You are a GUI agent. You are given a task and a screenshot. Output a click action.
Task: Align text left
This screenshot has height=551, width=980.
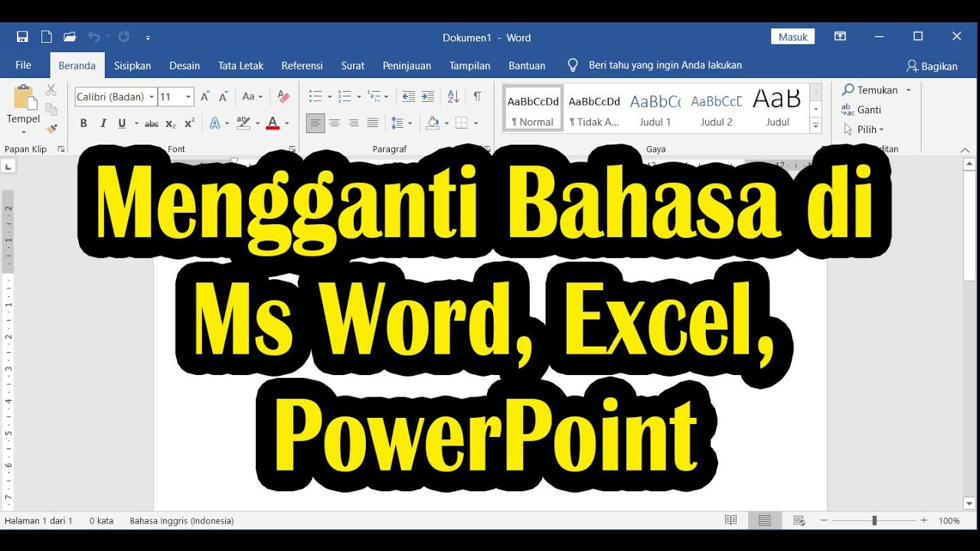(x=315, y=123)
